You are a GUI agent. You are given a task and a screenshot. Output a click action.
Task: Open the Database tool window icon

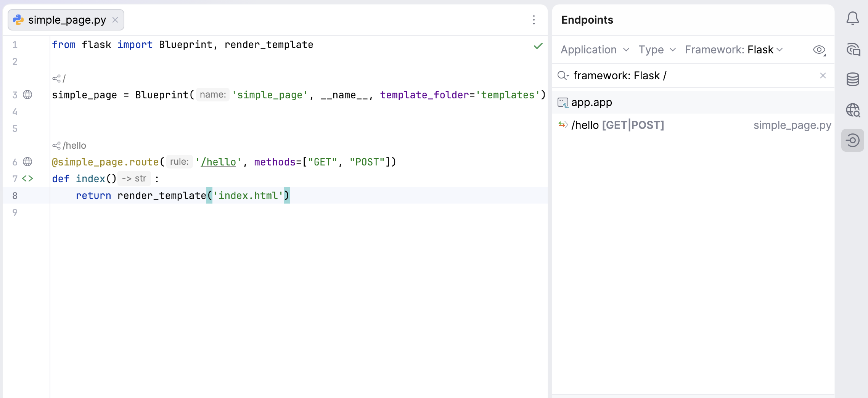click(853, 79)
